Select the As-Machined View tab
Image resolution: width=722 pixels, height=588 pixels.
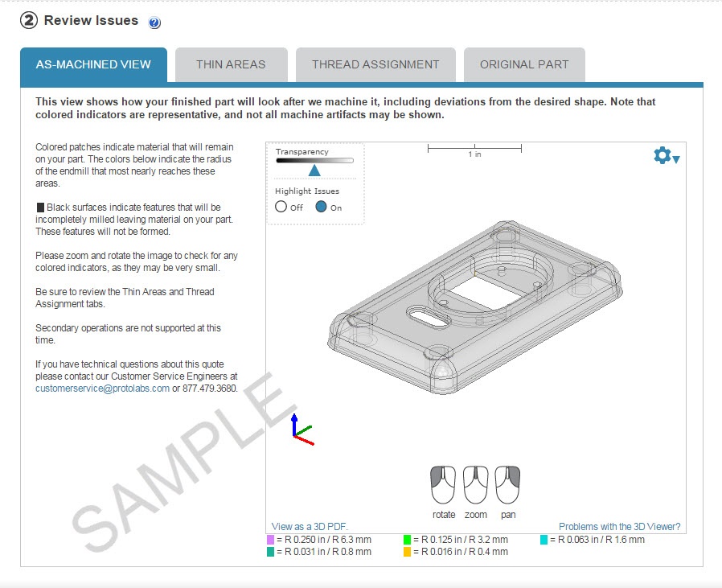pyautogui.click(x=93, y=64)
